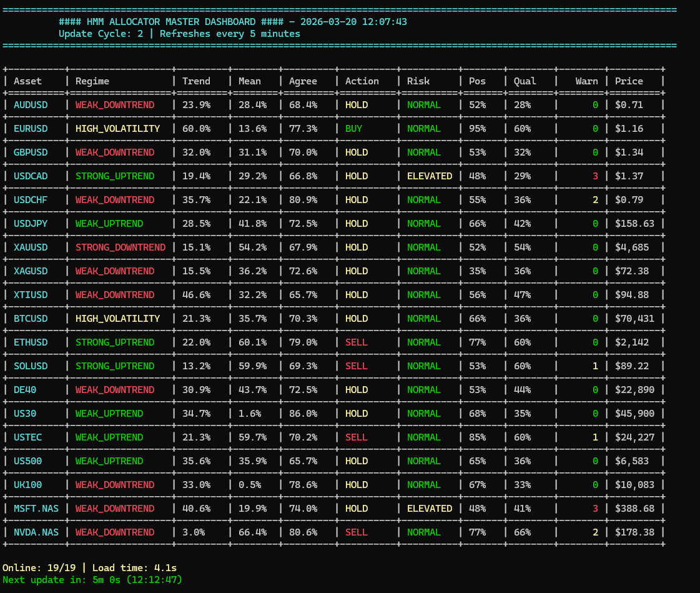
Task: Click WEAK_UPTREND regime in USDJPY row
Action: (109, 224)
